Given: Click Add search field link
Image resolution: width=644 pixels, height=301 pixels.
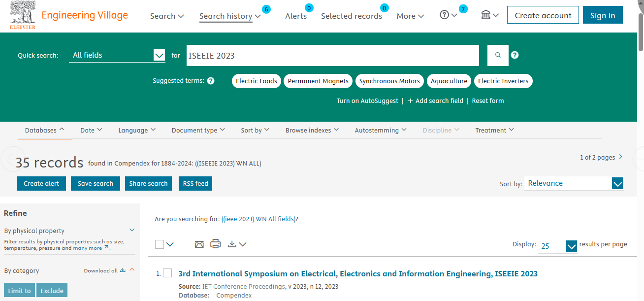Looking at the screenshot, I should (x=436, y=100).
